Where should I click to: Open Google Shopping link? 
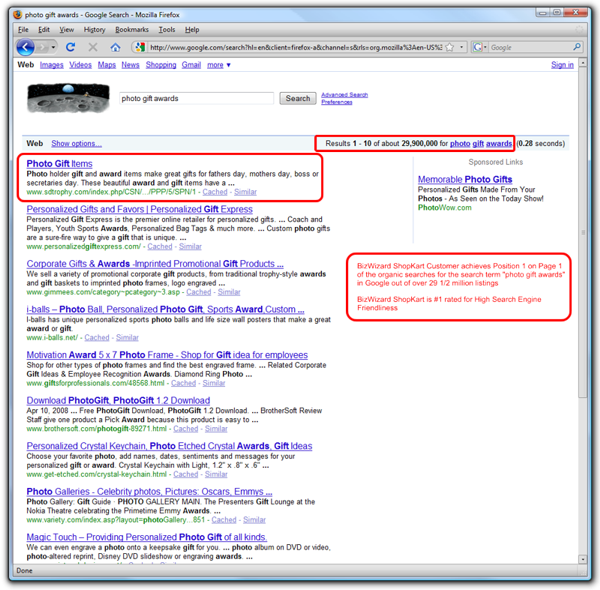point(161,65)
